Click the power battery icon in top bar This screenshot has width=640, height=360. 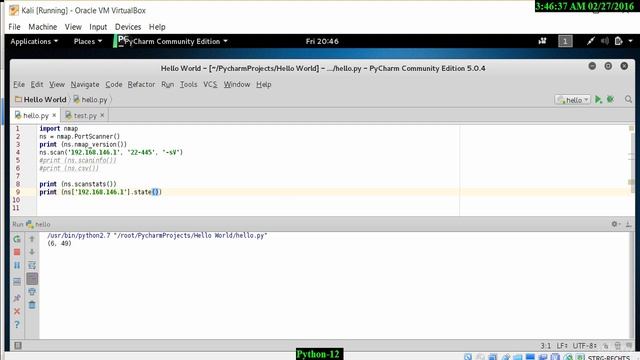coord(619,41)
